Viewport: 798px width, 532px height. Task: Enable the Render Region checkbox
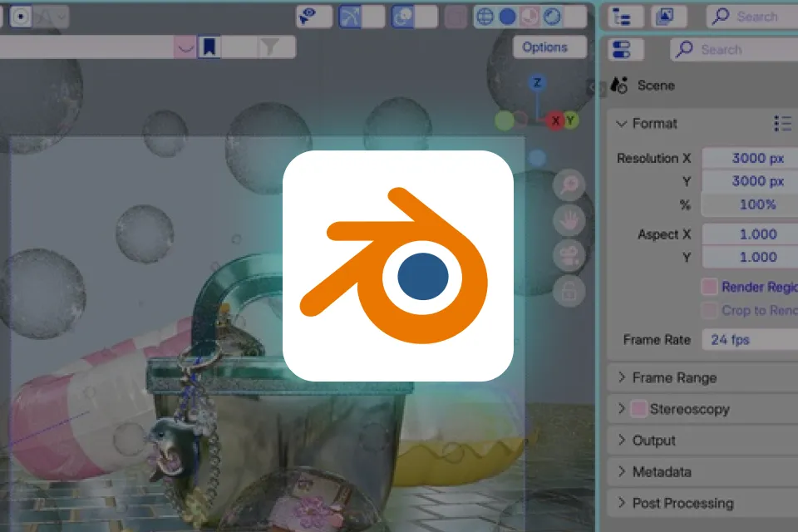[709, 287]
